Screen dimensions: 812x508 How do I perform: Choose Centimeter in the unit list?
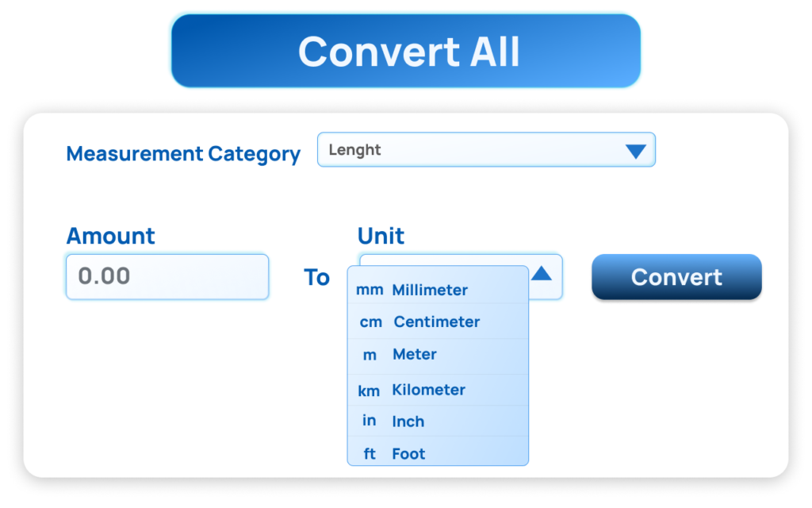pyautogui.click(x=436, y=322)
